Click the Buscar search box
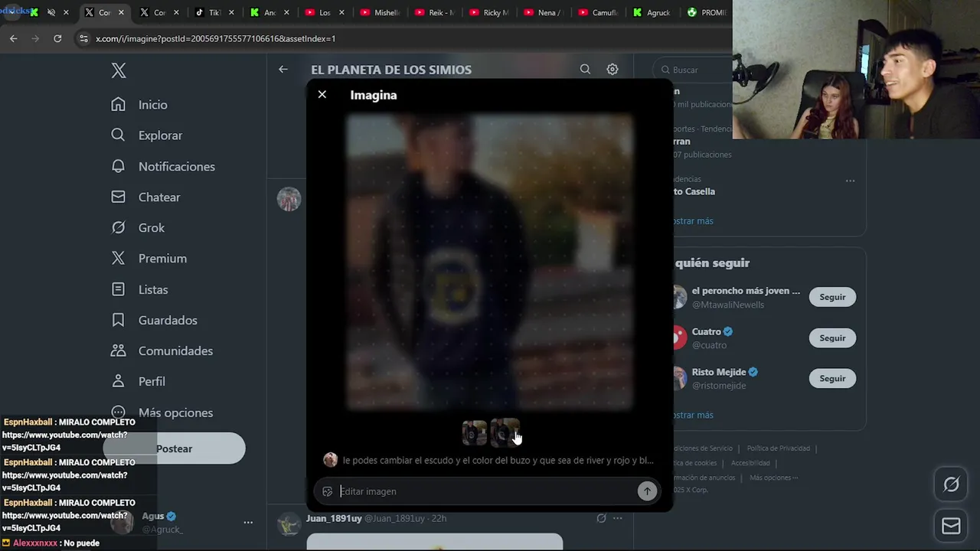The width and height of the screenshot is (980, 551). coord(693,70)
